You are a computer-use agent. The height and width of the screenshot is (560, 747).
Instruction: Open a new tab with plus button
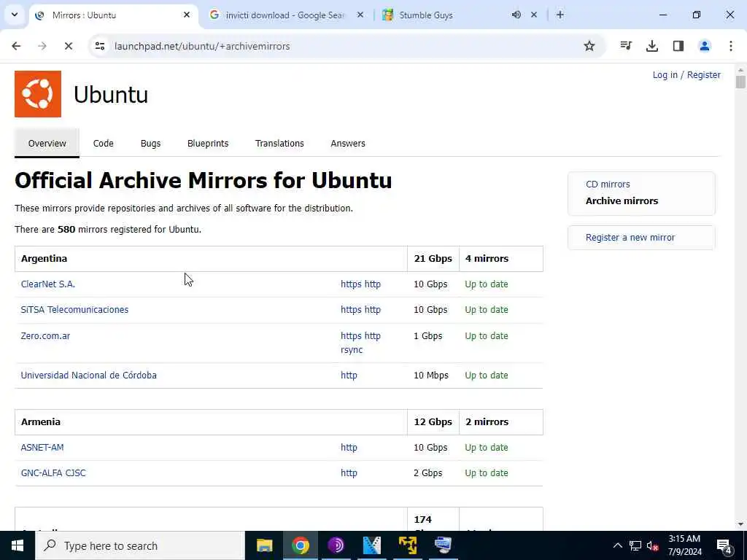click(x=560, y=15)
